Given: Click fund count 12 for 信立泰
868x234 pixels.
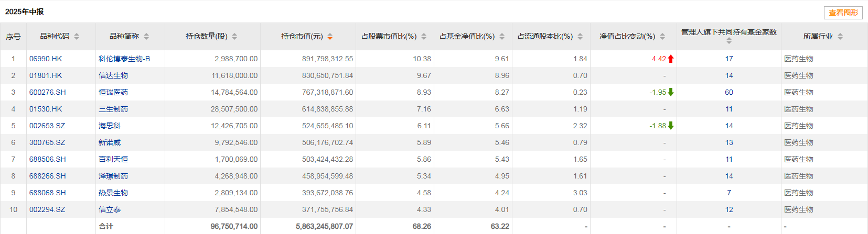Looking at the screenshot, I should coord(729,209).
